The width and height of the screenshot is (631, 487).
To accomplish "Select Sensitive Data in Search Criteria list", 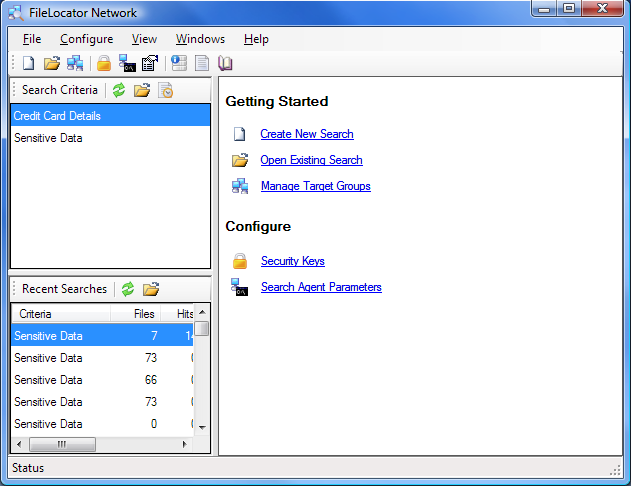I will (110, 138).
